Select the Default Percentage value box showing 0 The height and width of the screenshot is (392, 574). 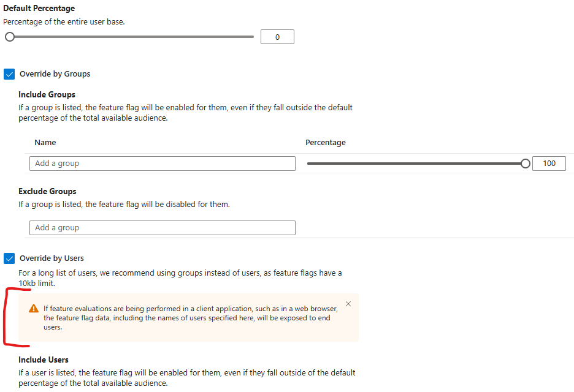click(x=277, y=36)
